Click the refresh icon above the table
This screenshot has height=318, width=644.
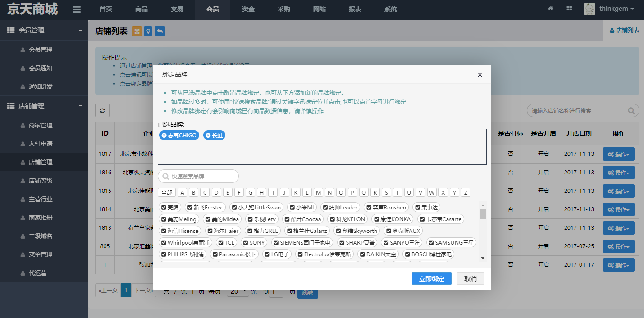click(x=102, y=110)
